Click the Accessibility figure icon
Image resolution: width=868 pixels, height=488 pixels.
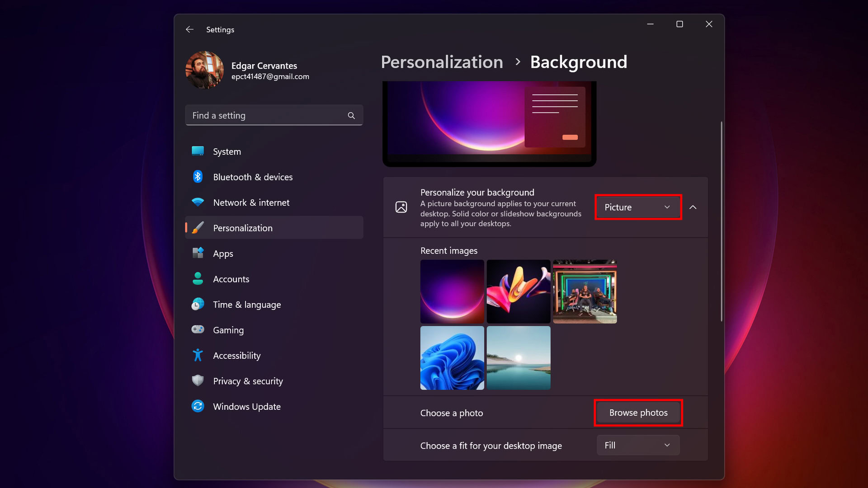point(198,355)
